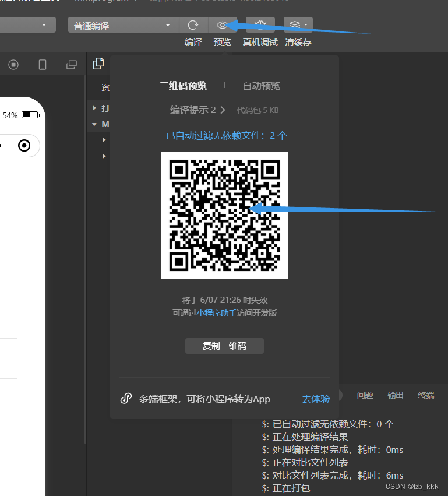Image resolution: width=448 pixels, height=496 pixels.
Task: Click the compile refresh icon
Action: [x=193, y=25]
